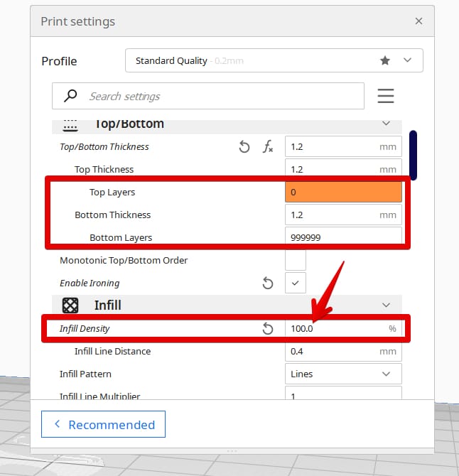459x476 pixels.
Task: Click the Top Layers setting label
Action: click(112, 192)
